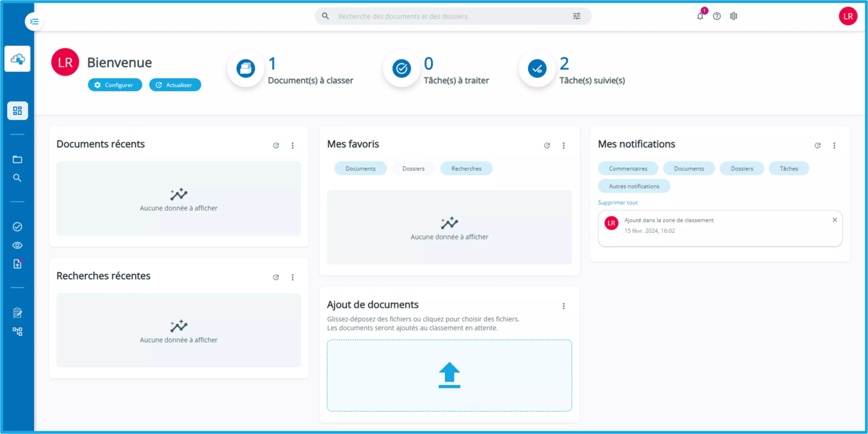
Task: Refresh the Recherches récentes panel
Action: (x=276, y=277)
